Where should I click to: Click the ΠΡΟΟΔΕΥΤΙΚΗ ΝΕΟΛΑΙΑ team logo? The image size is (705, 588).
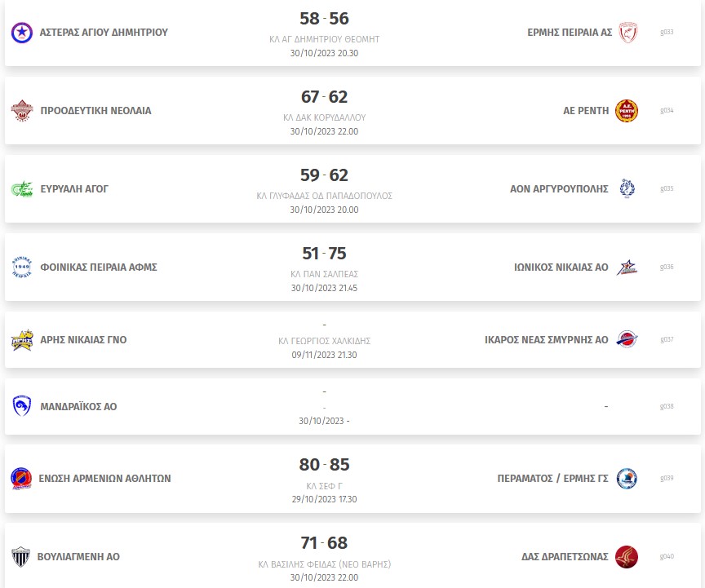[22, 111]
